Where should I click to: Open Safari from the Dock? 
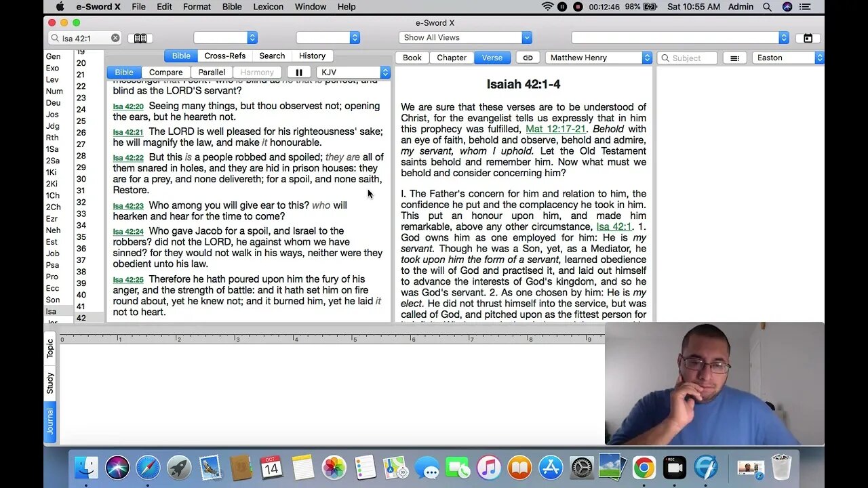(149, 468)
